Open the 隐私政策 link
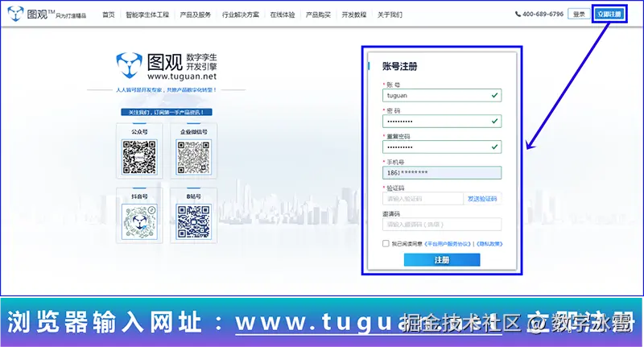The height and width of the screenshot is (347, 644). [x=489, y=244]
